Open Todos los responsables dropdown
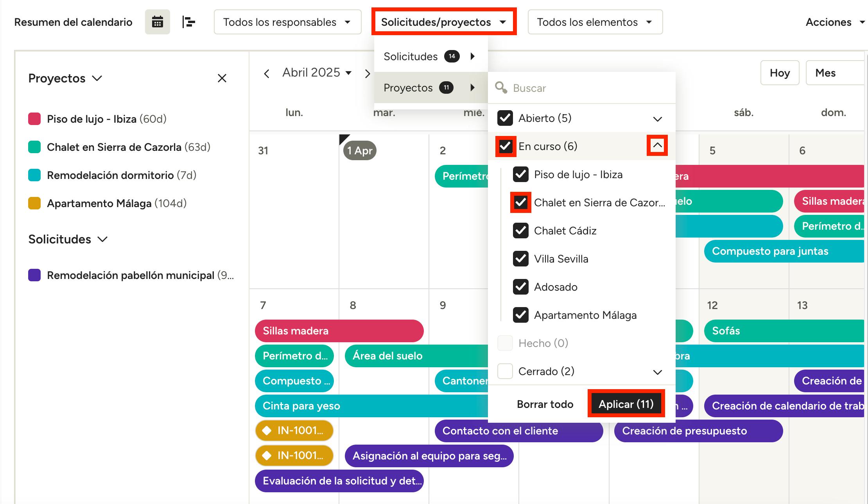The width and height of the screenshot is (868, 504). (x=287, y=22)
